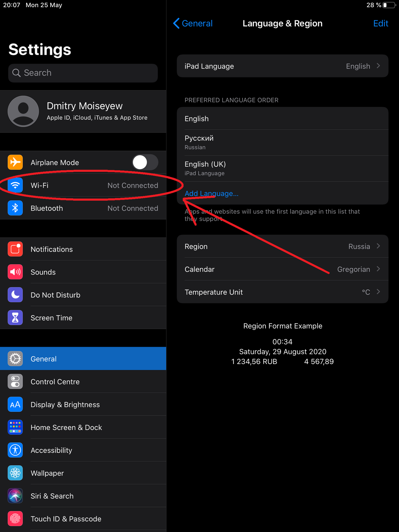399x532 pixels.
Task: Tap the Wi-Fi blue icon
Action: point(15,185)
